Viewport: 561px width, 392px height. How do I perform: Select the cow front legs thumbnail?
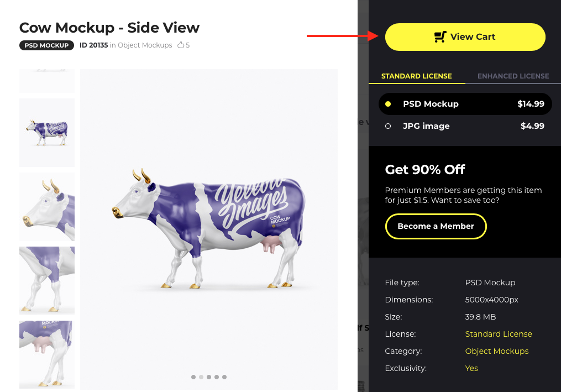tap(47, 281)
